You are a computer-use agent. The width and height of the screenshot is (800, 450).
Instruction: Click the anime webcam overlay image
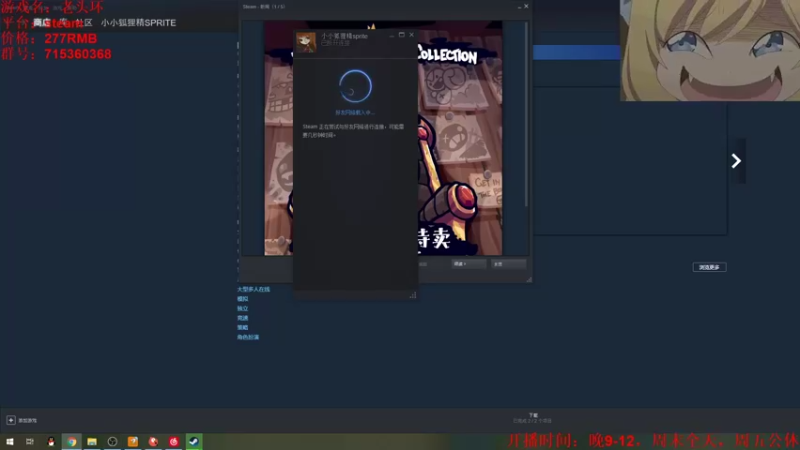pos(710,50)
